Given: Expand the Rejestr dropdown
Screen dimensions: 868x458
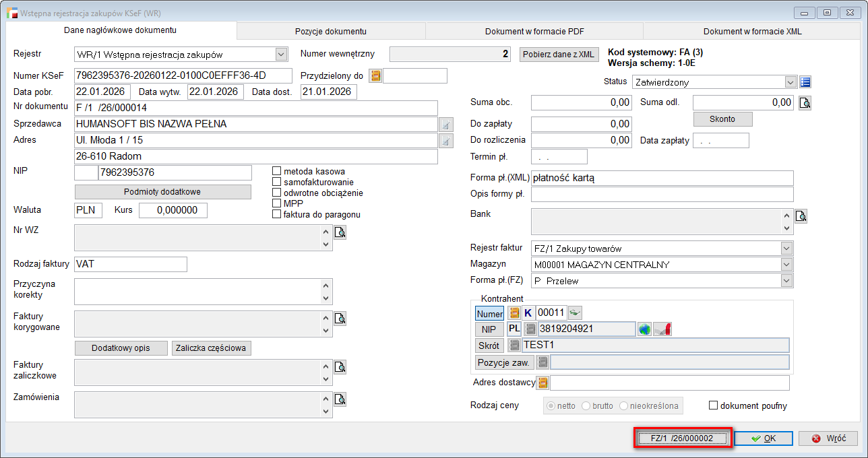Looking at the screenshot, I should (x=281, y=55).
